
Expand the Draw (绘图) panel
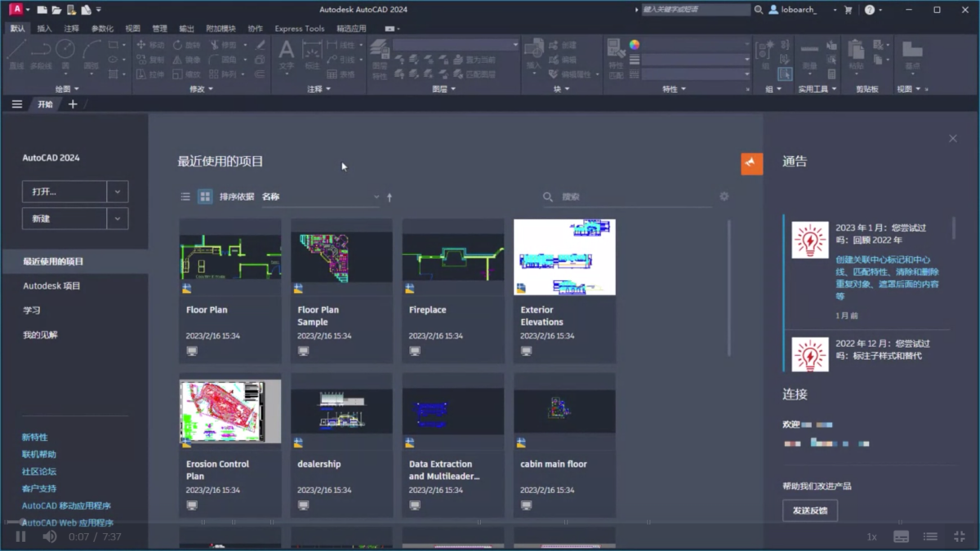click(67, 89)
